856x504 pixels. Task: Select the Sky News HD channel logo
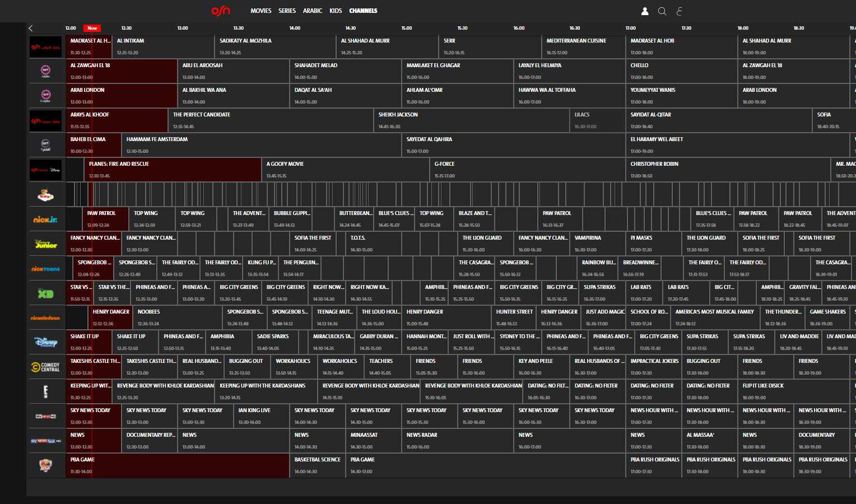click(46, 417)
